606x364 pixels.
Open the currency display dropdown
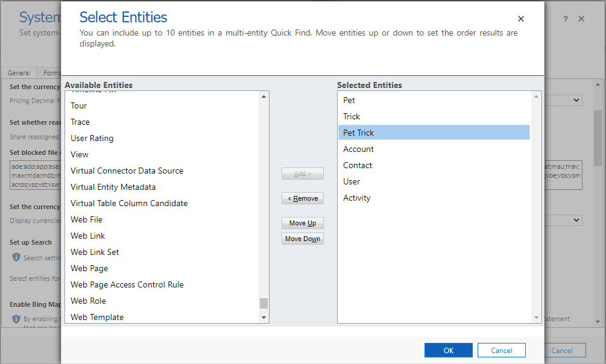coord(576,220)
